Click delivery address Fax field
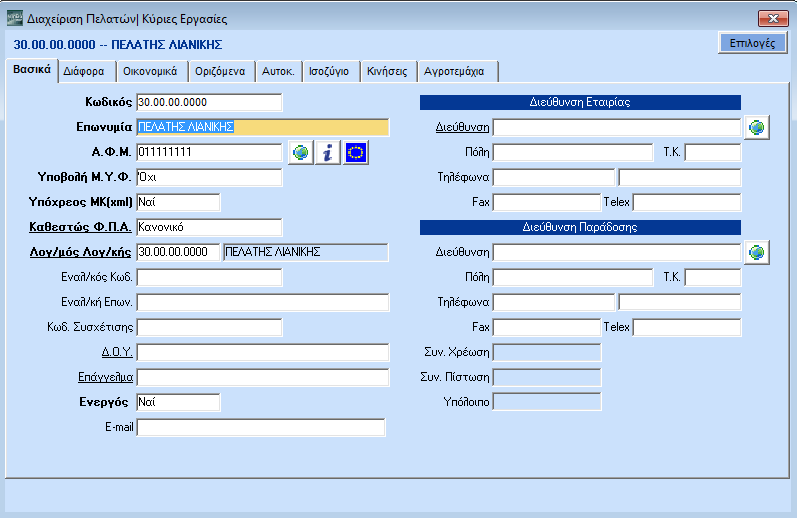 546,327
